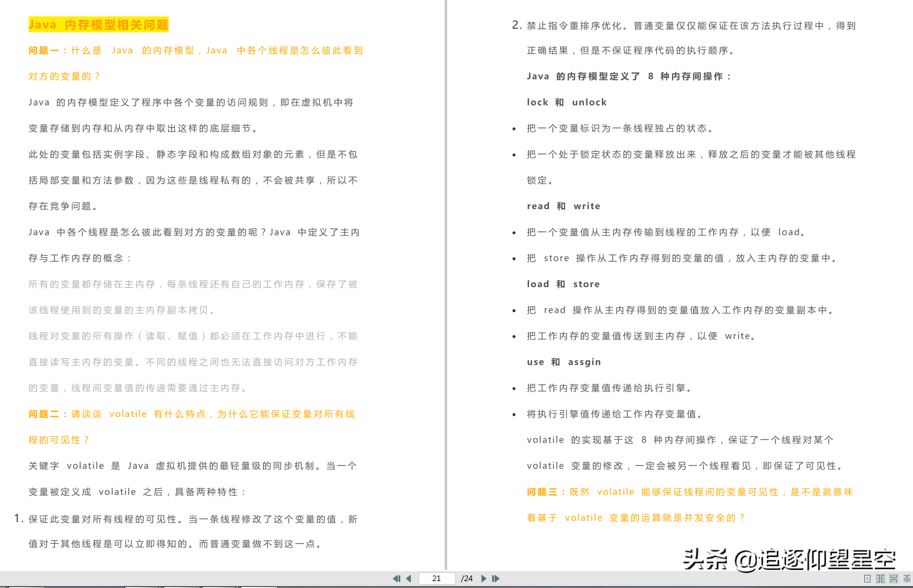
Task: Click the line 变量存储到内存和从内存中取出
Action: coord(143,128)
